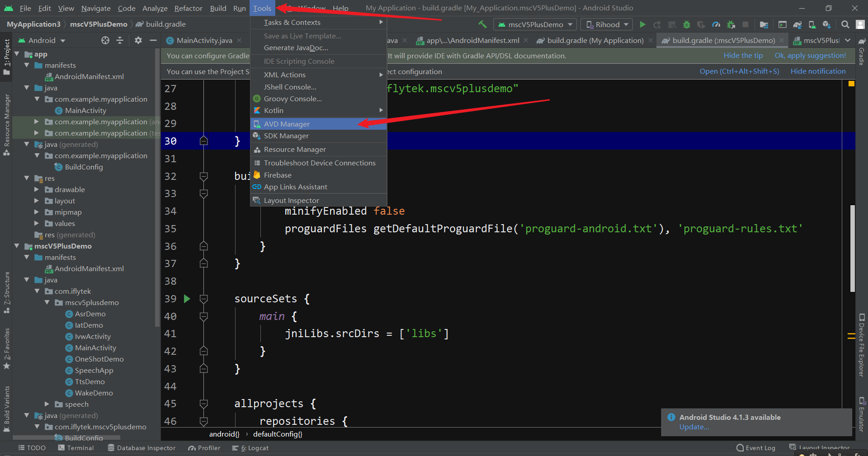Attach debugger to Android process icon
This screenshot has width=868, height=456.
731,24
